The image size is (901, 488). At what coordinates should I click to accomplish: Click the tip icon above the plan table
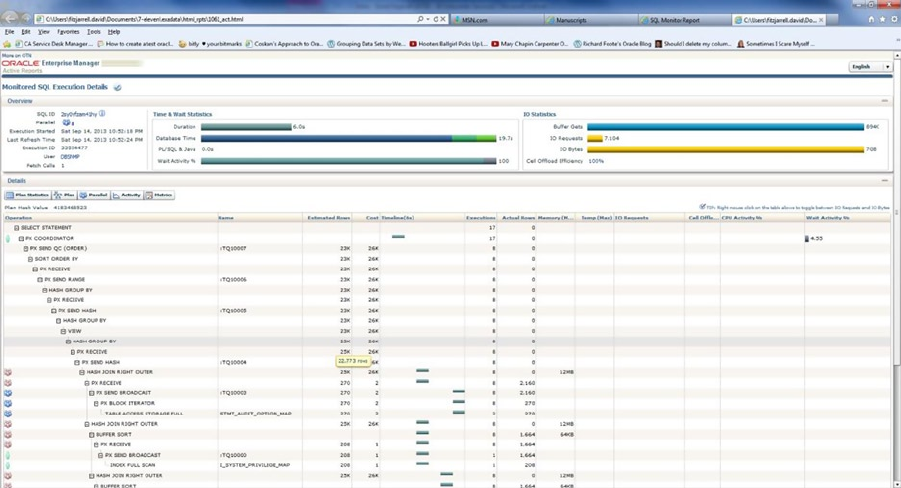click(702, 207)
